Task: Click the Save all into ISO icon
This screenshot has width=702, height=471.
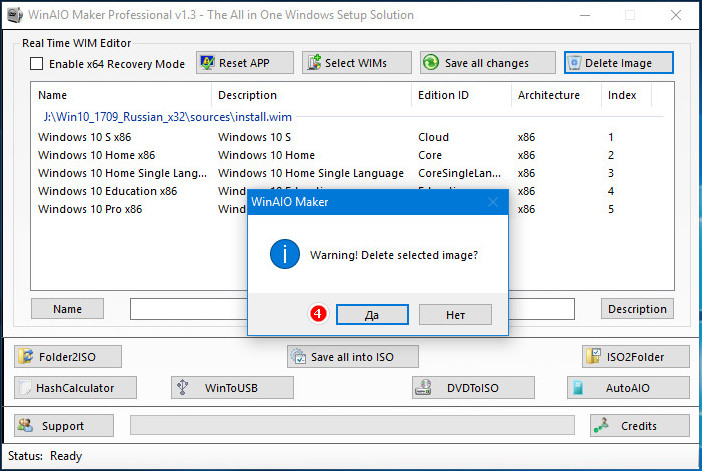Action: (x=298, y=357)
